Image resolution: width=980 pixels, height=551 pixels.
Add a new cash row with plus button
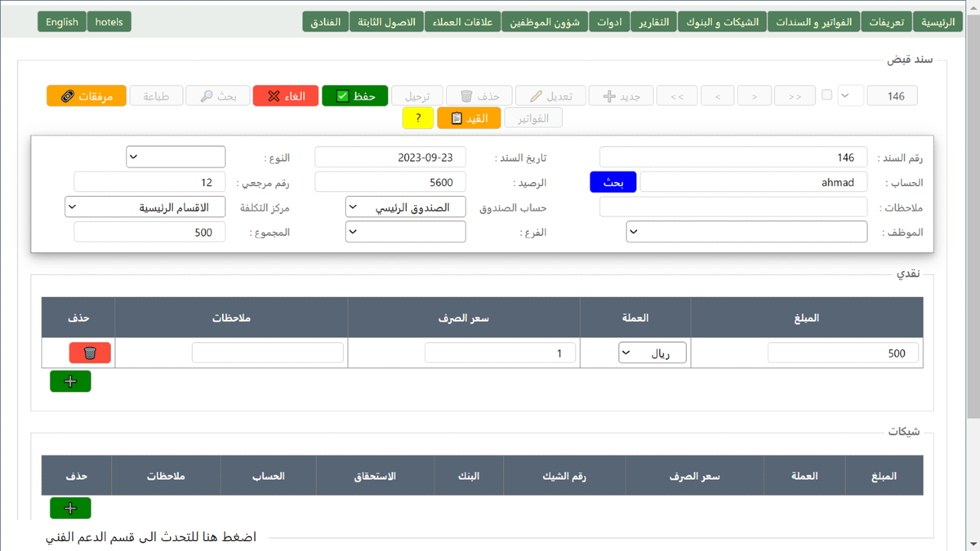click(x=70, y=381)
